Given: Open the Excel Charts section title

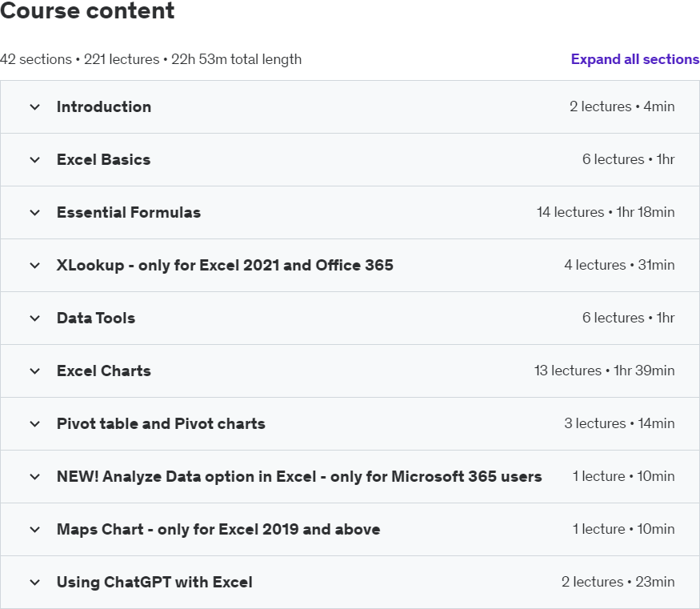Looking at the screenshot, I should (103, 371).
